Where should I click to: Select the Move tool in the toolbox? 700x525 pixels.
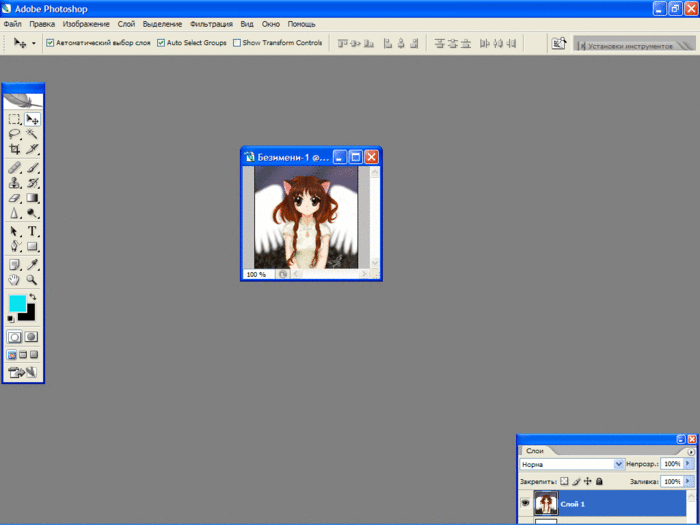(x=32, y=119)
